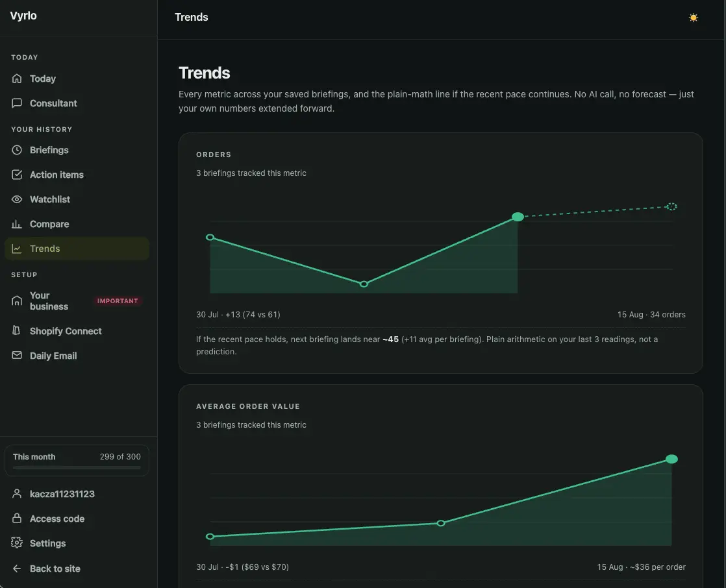
Task: Click the Your business storefront icon
Action: click(x=17, y=300)
